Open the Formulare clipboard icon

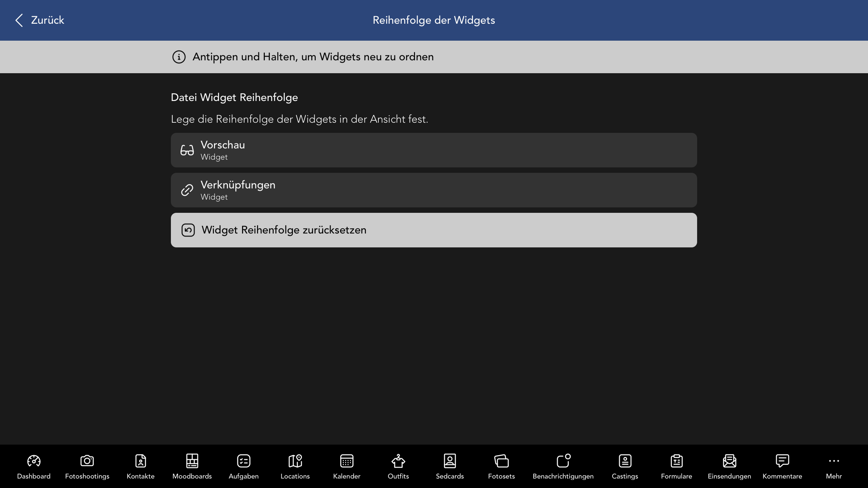pyautogui.click(x=677, y=461)
